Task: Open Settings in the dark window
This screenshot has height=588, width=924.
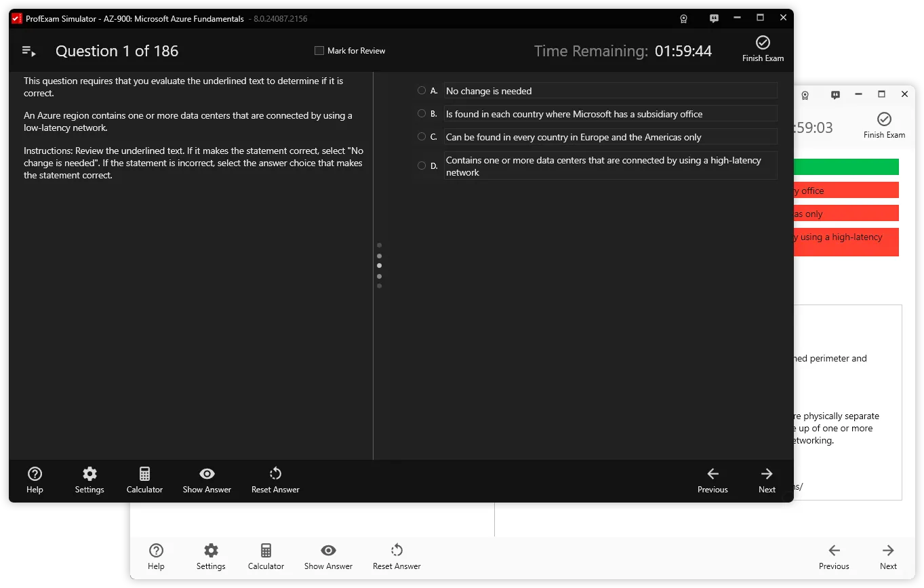Action: [89, 480]
